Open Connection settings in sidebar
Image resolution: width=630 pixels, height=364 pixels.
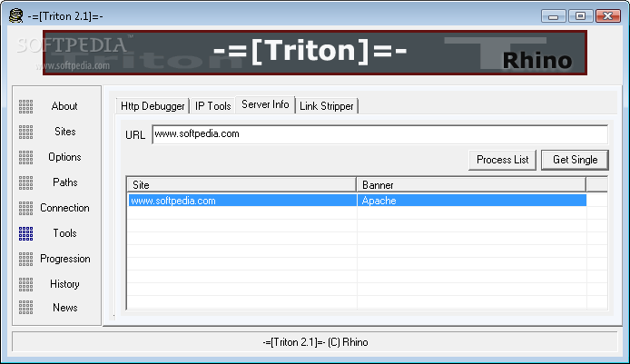pos(64,208)
